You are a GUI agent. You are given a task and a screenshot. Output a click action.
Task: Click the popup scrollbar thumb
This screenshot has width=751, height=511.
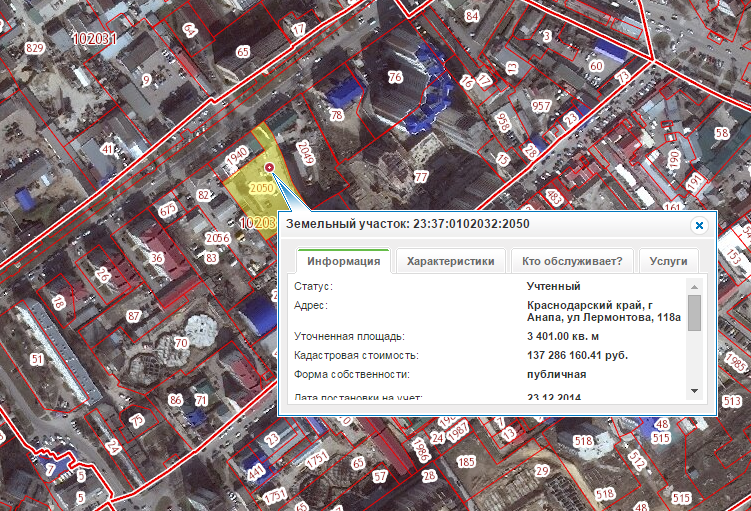tap(695, 312)
